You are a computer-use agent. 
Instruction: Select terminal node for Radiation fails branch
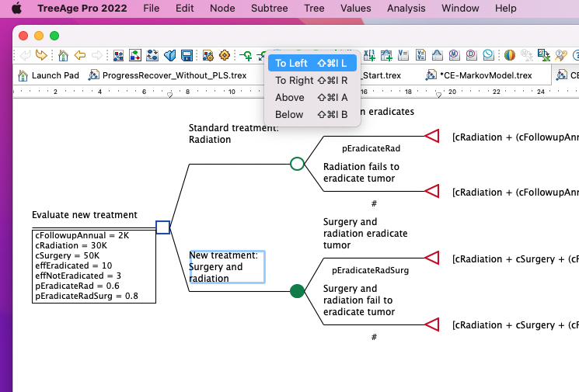(432, 191)
